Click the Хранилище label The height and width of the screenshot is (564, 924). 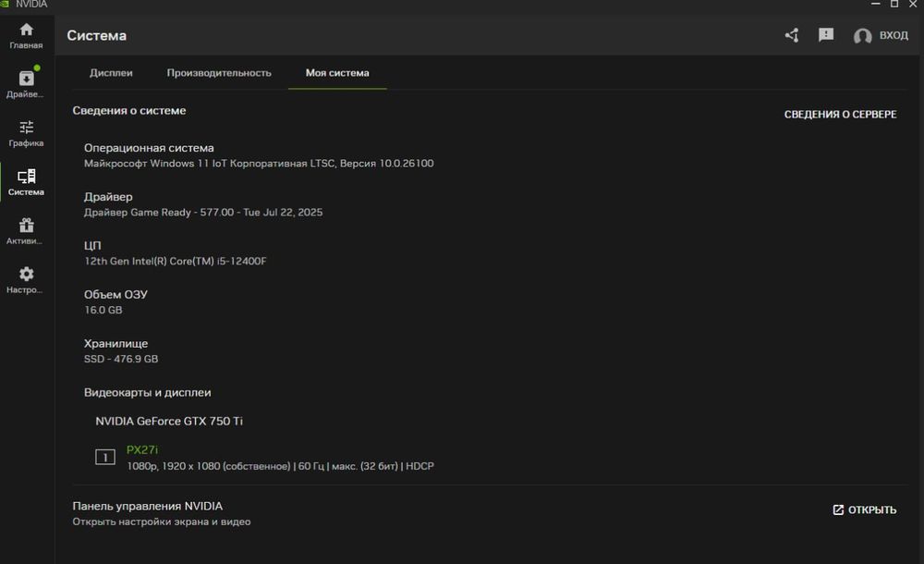(115, 343)
